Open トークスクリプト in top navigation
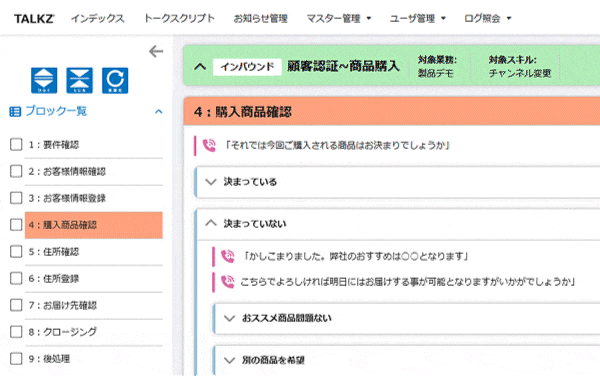Screen dimensions: 600x376 click(179, 18)
